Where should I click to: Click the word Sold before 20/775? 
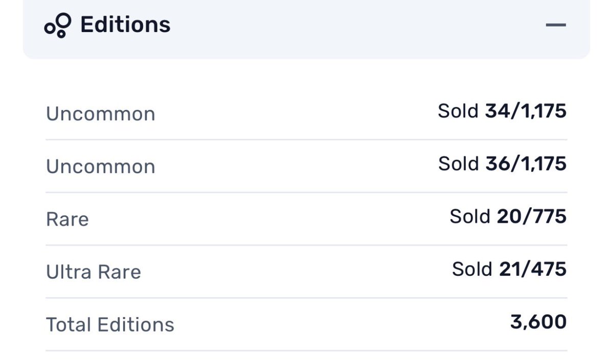(470, 216)
